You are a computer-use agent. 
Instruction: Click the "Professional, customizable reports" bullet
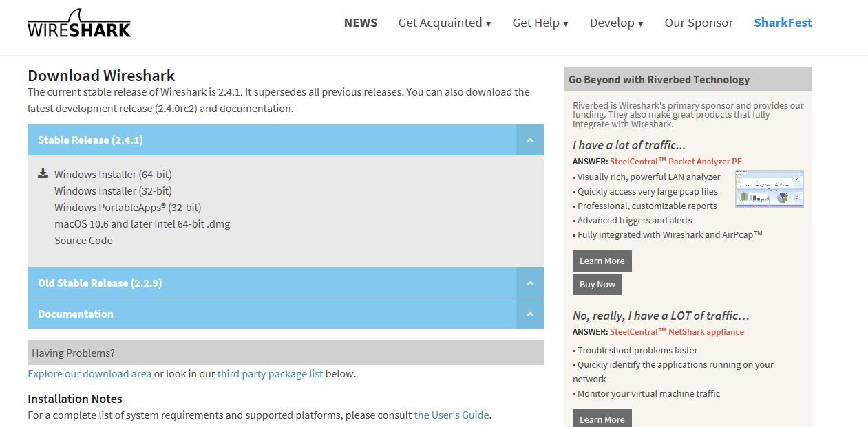(645, 206)
